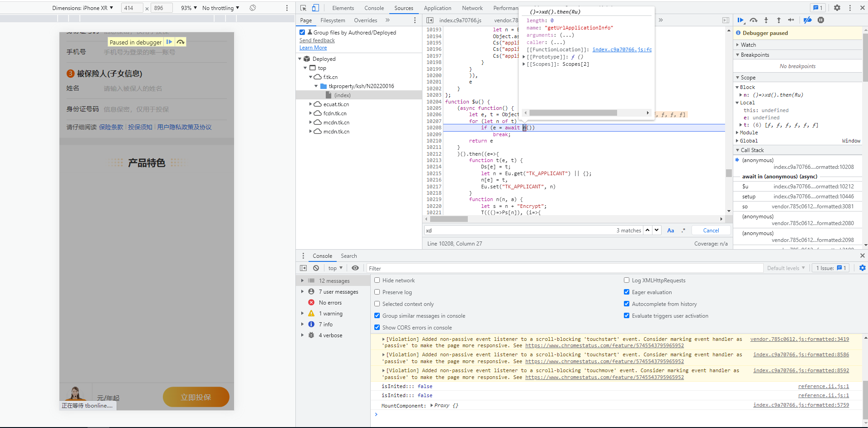Toggle match case Aa in search

pyautogui.click(x=671, y=230)
